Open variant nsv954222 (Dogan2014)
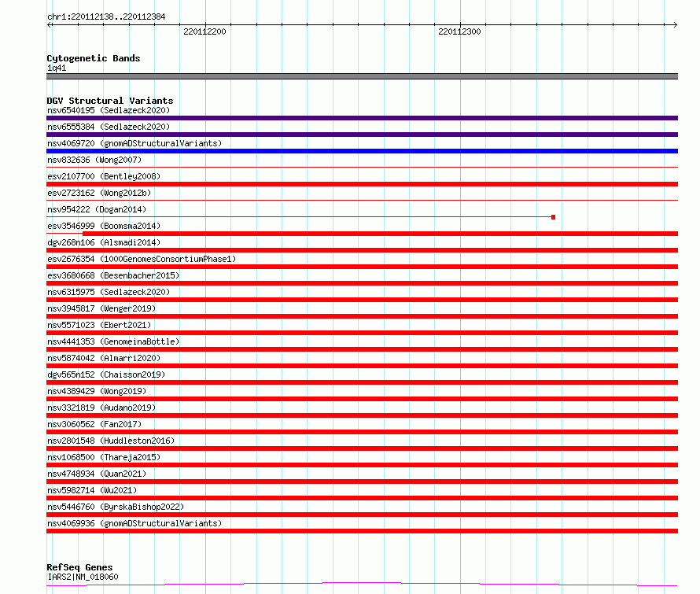 [97, 209]
